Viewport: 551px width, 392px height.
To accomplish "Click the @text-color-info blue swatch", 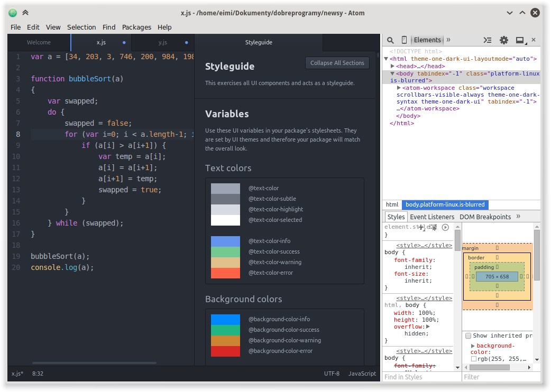I will 225,241.
